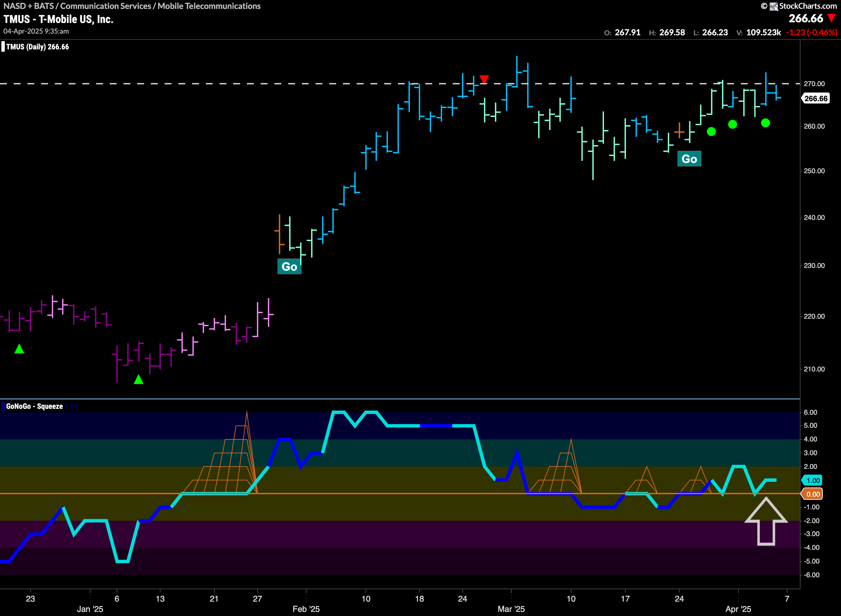Click the first green circle marker after March Go
This screenshot has height=616, width=841.
pos(711,132)
